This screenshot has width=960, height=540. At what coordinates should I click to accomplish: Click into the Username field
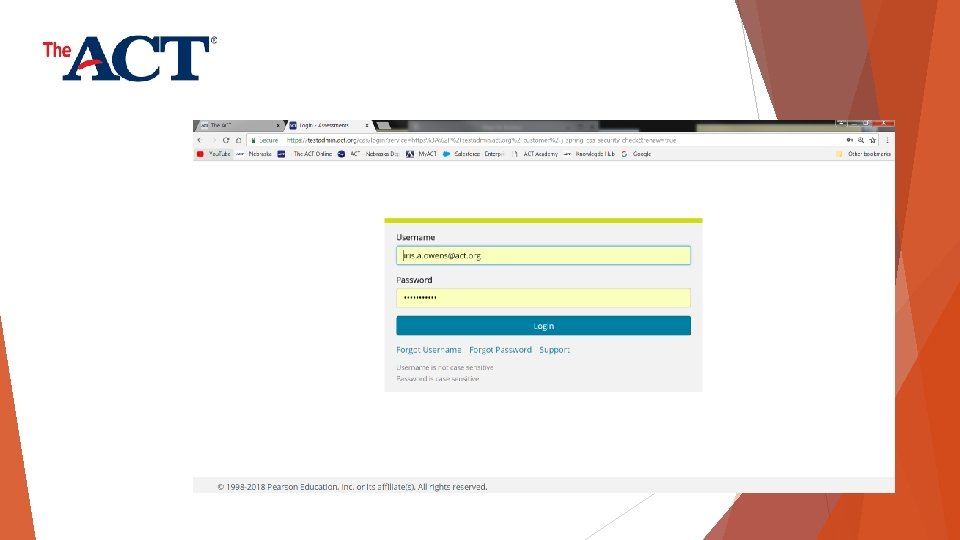click(x=543, y=255)
